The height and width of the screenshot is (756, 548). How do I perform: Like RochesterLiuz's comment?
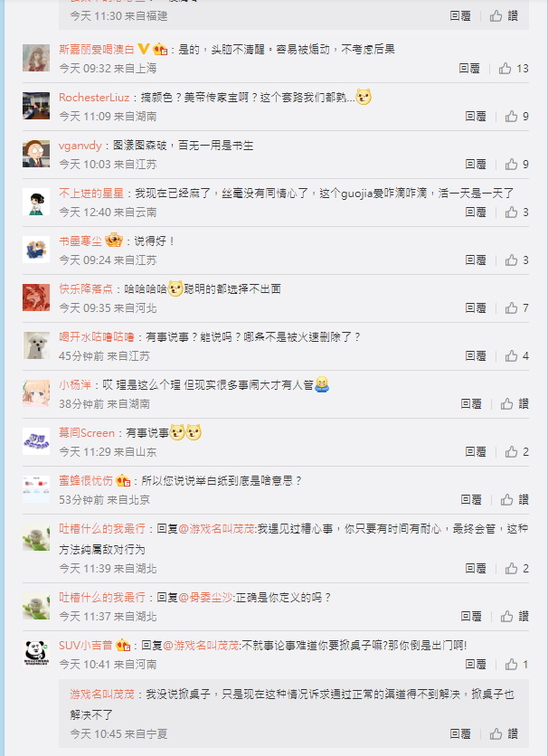516,116
